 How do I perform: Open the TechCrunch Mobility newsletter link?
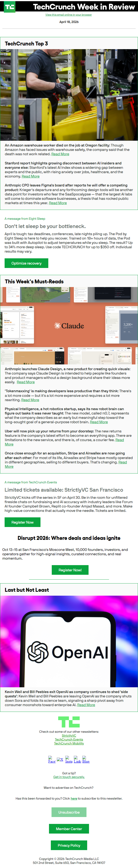(69, 743)
